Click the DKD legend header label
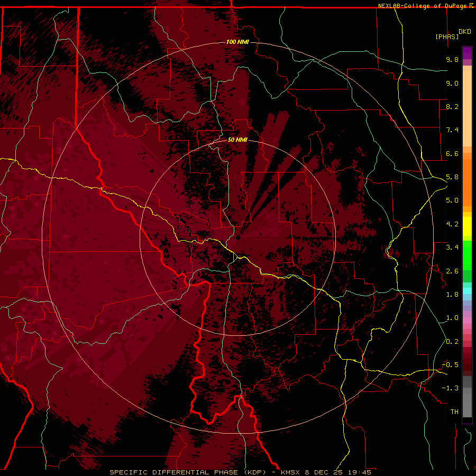This screenshot has height=476, width=476. coord(465,32)
